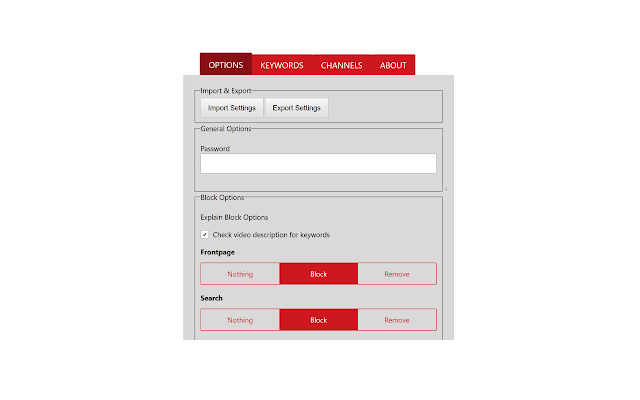Screen dimensions: 640x400
Task: Open the Explain Block Options link
Action: coord(234,217)
